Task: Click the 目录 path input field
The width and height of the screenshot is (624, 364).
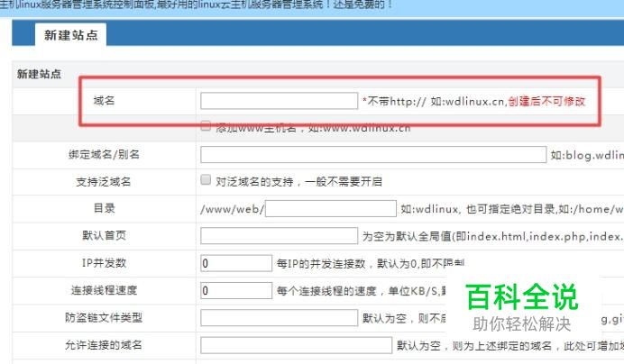Action: click(331, 208)
